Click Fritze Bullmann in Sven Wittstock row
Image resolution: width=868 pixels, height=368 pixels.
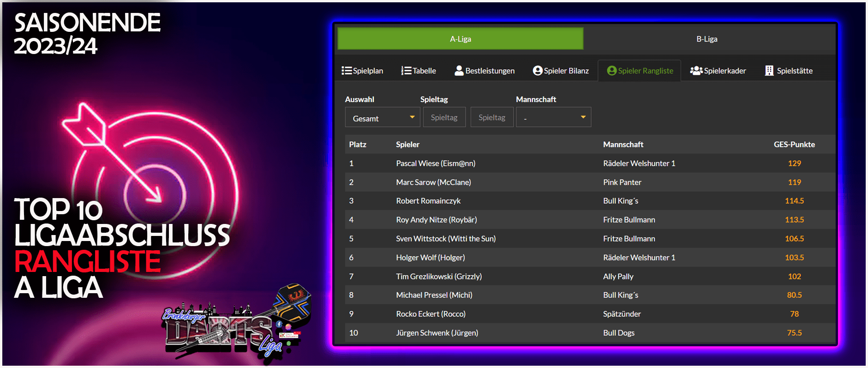tap(629, 239)
